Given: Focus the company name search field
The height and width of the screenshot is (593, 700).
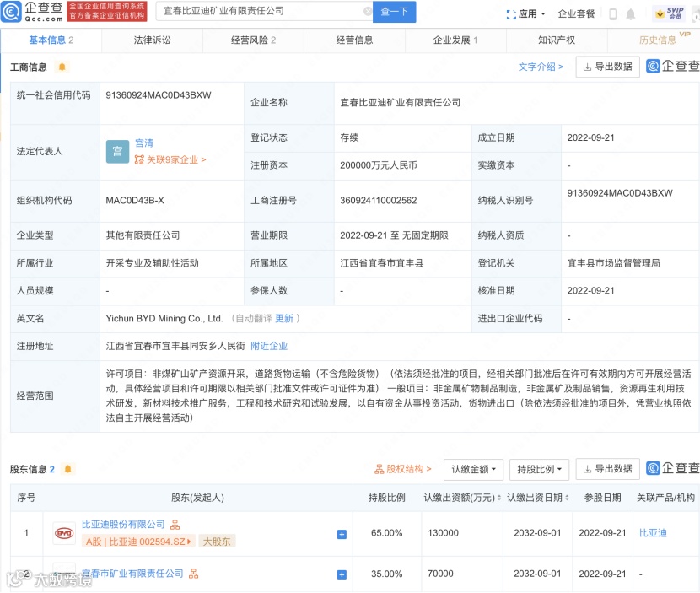Looking at the screenshot, I should [263, 11].
